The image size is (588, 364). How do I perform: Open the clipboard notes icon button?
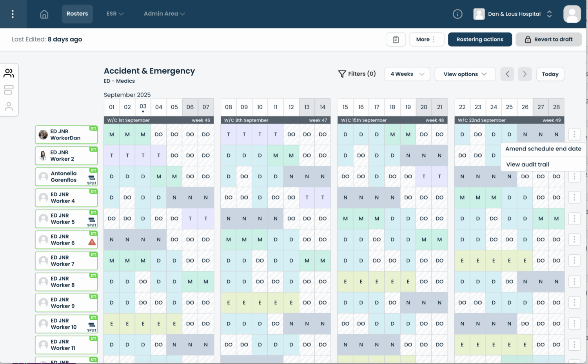(x=396, y=40)
